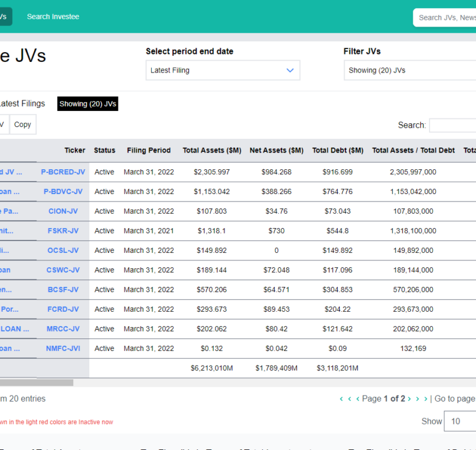Image resolution: width=476 pixels, height=450 pixels.
Task: Click chevron immediately left of 'Page 1 of 2'
Action: [358, 399]
